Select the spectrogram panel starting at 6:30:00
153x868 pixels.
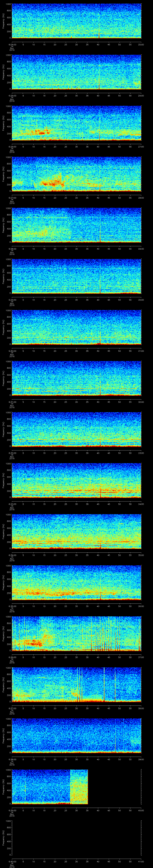coord(77,327)
